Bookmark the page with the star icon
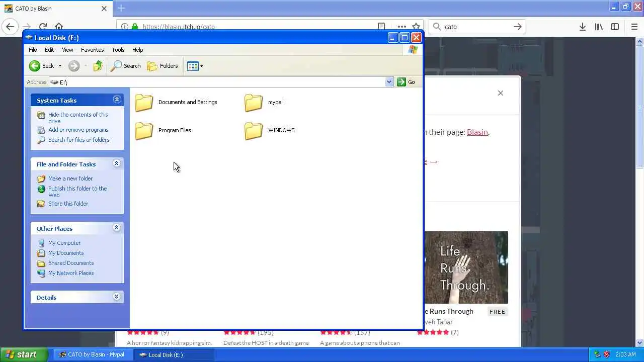Screen dimensions: 644x362 coord(416,27)
